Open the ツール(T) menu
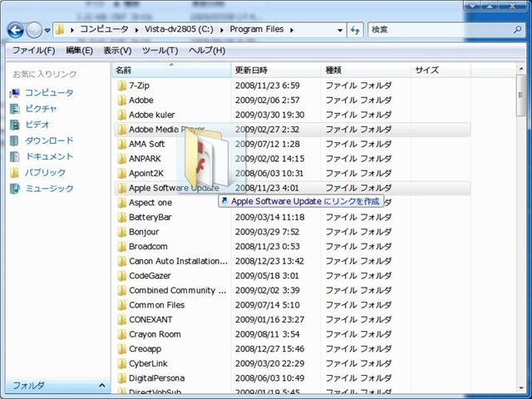 coord(160,51)
